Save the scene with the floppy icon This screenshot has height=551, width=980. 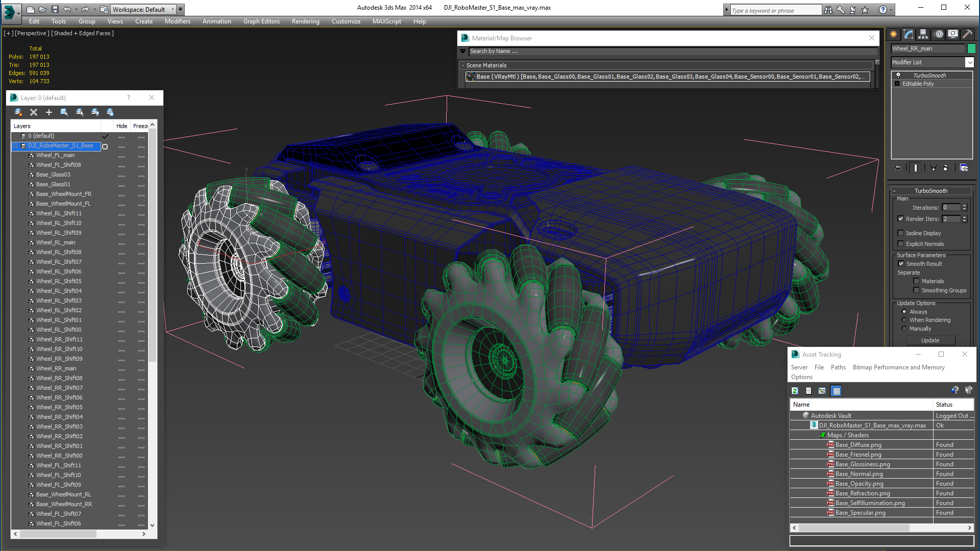[55, 9]
